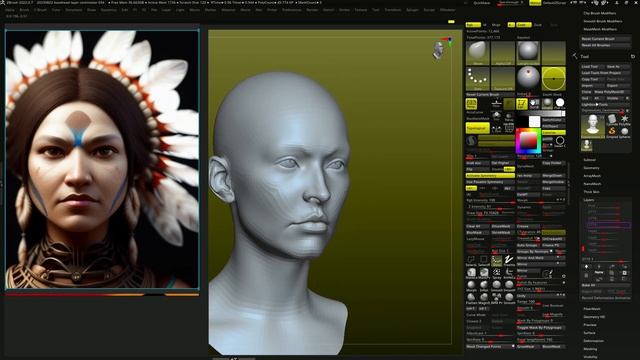Choose the Sphere3D tool icon

624,132
